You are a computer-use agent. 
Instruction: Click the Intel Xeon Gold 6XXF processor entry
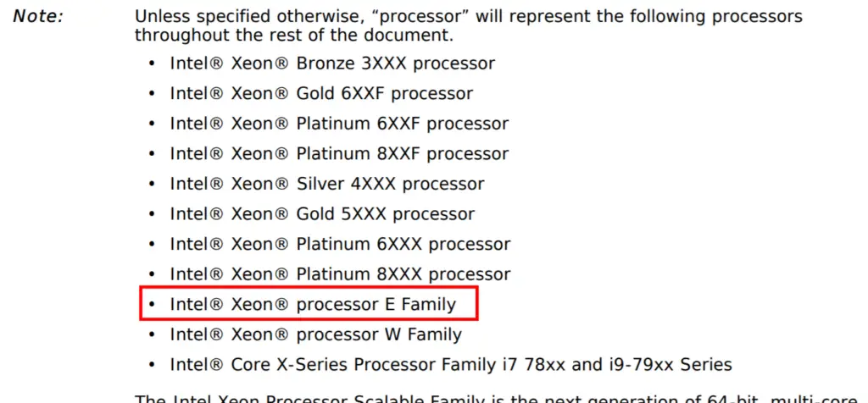tap(321, 93)
